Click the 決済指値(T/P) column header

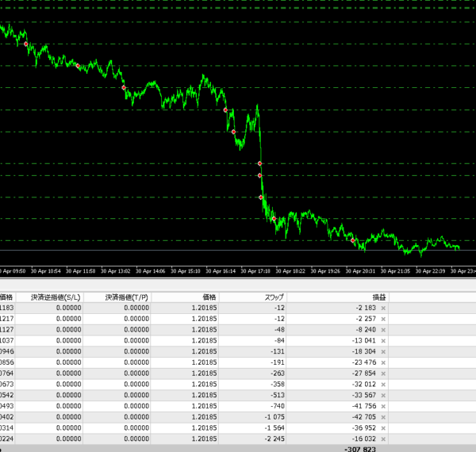127,297
